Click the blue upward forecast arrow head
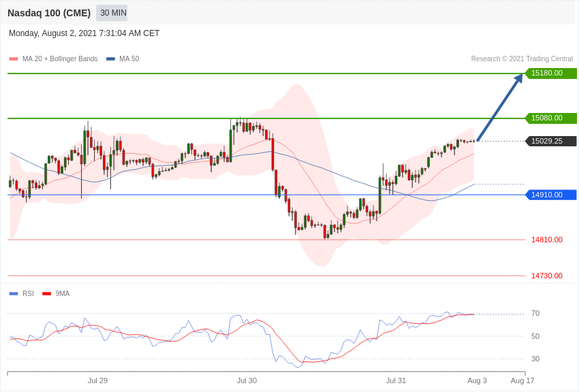This screenshot has height=392, width=579. coord(518,78)
